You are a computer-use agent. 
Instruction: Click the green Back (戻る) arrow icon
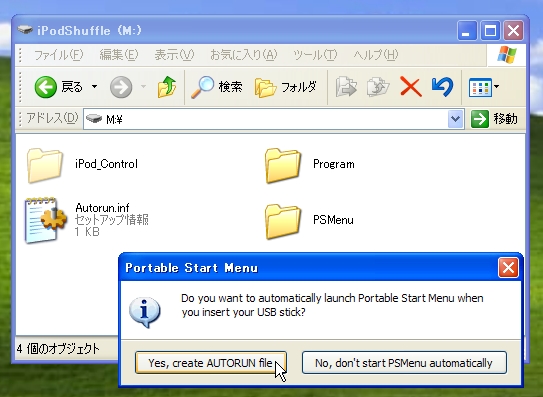tap(45, 87)
